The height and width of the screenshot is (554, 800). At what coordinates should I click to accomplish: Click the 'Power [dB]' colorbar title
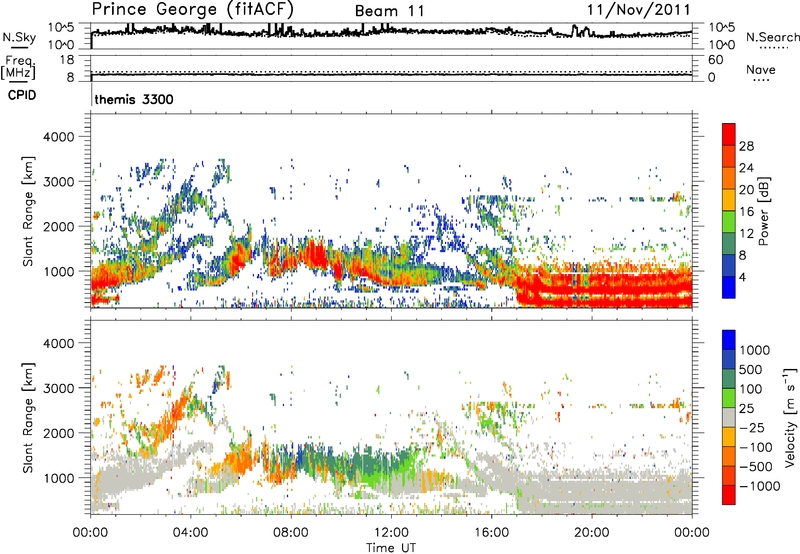pyautogui.click(x=763, y=211)
